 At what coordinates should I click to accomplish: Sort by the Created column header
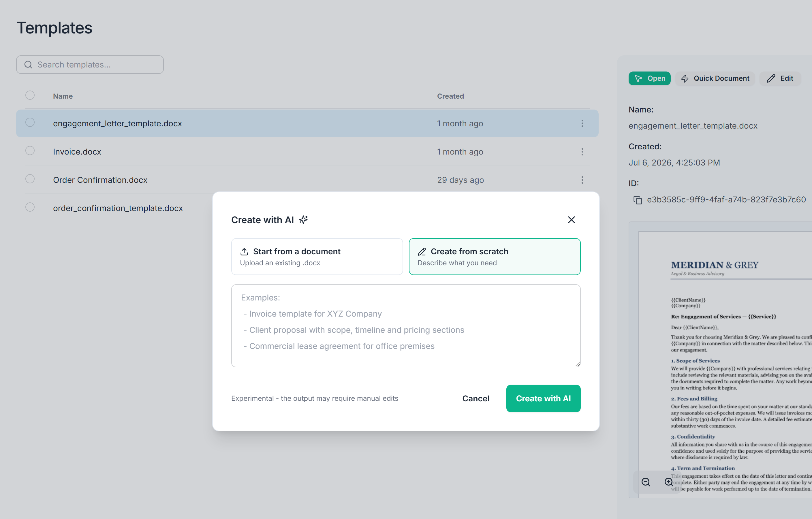pos(450,97)
